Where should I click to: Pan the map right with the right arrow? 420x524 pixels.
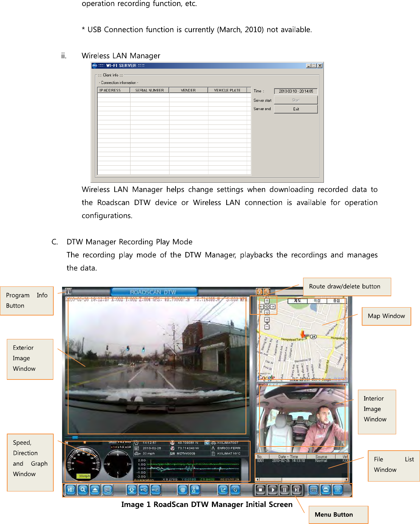tap(272, 307)
